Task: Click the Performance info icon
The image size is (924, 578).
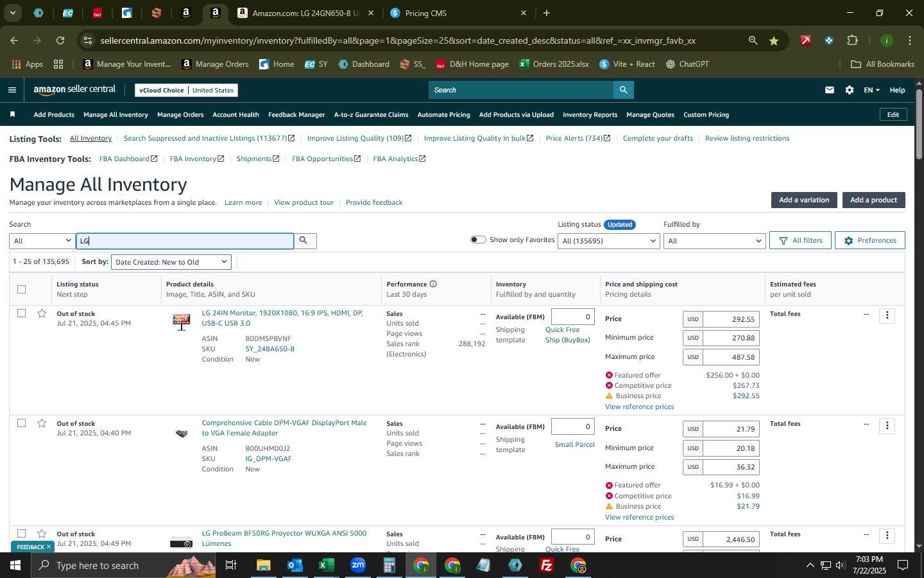Action: pyautogui.click(x=433, y=284)
